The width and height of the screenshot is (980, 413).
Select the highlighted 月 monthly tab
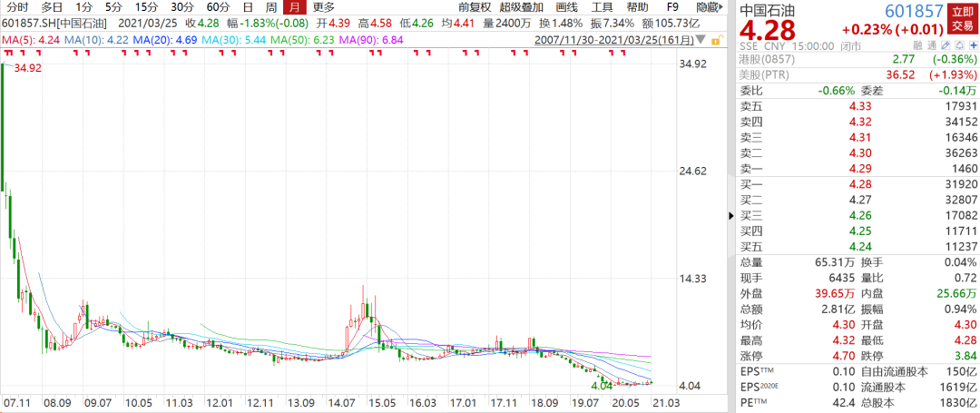tap(294, 7)
